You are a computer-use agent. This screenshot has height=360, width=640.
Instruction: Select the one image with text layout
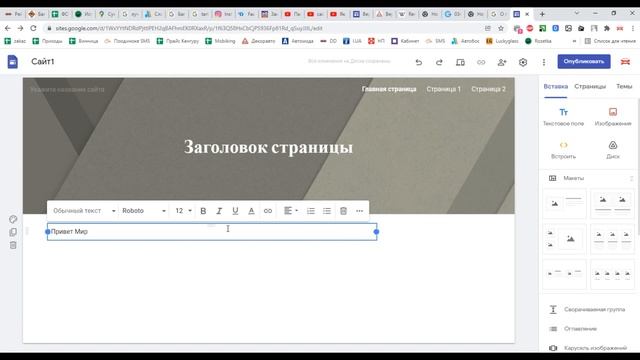point(564,203)
